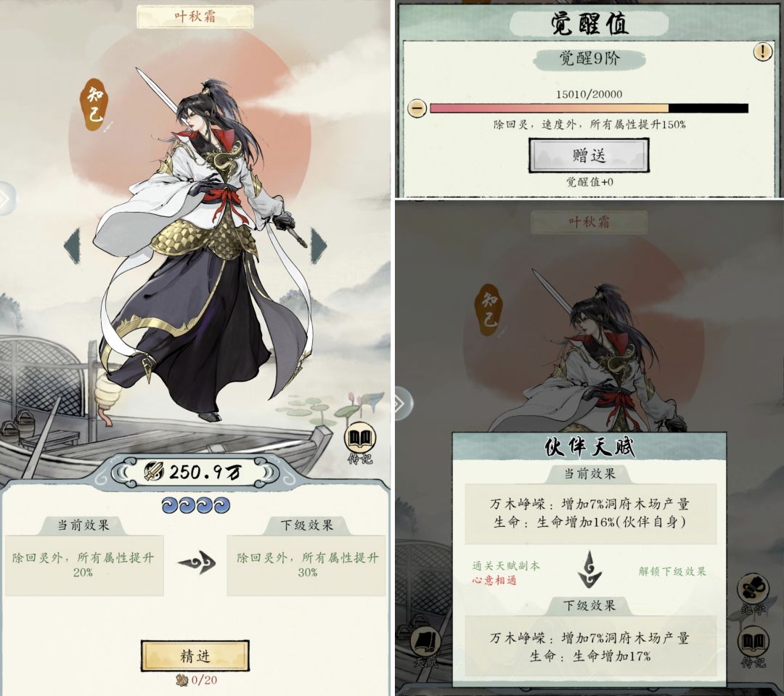The height and width of the screenshot is (696, 784).
Task: Click the exclamation info icon in 觉醒值 panel
Action: point(762,51)
